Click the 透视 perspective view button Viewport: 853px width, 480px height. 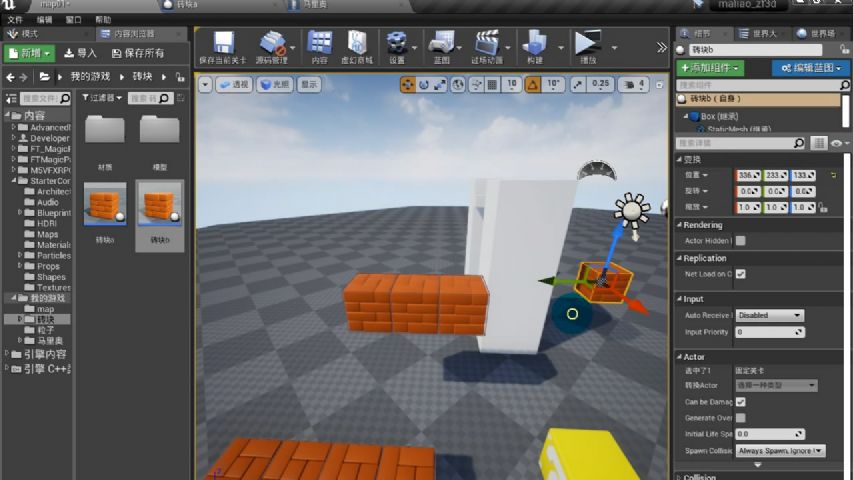click(x=234, y=84)
